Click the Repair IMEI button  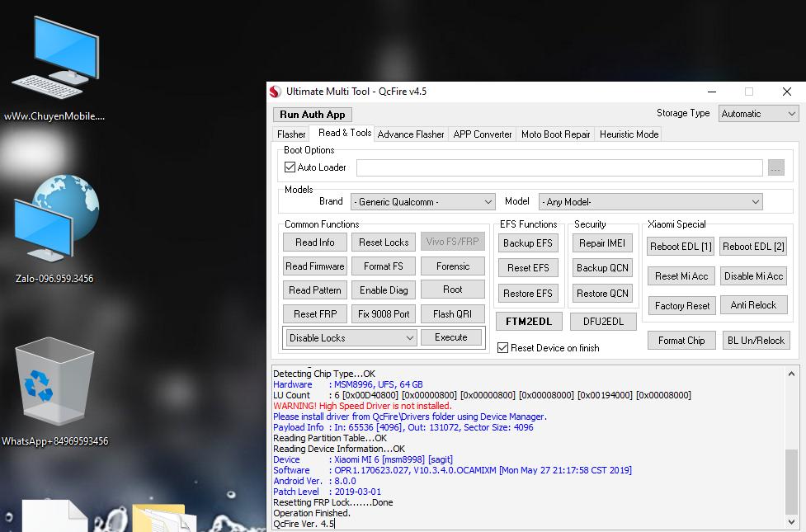pyautogui.click(x=602, y=243)
